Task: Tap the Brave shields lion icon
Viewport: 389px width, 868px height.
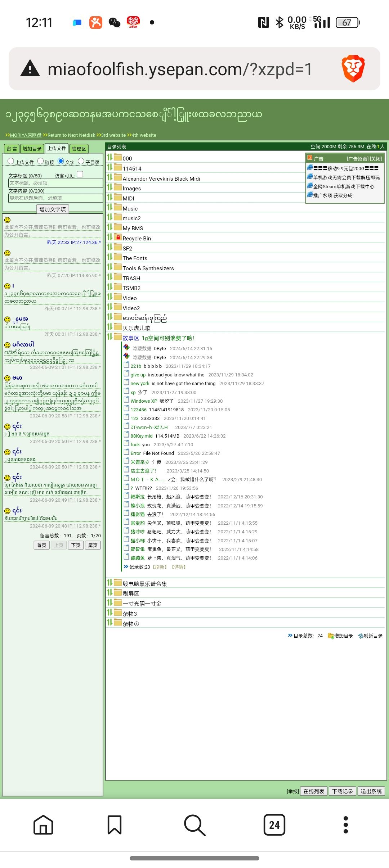Action: (353, 69)
